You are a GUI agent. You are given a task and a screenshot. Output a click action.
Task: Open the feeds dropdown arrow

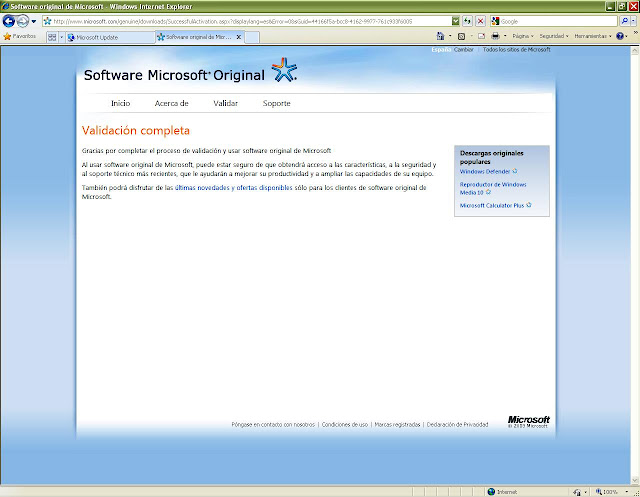pos(471,36)
